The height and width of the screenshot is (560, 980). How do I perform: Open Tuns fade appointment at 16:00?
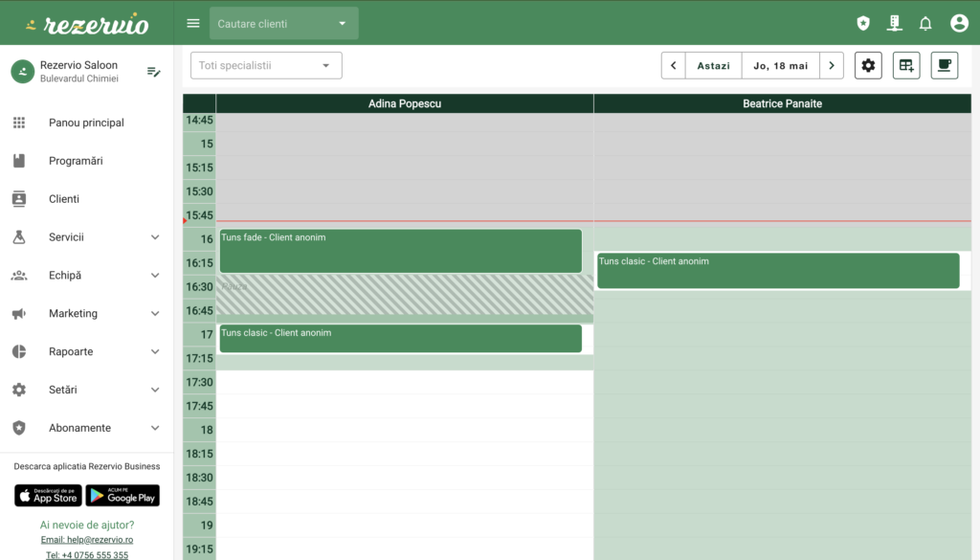(400, 250)
